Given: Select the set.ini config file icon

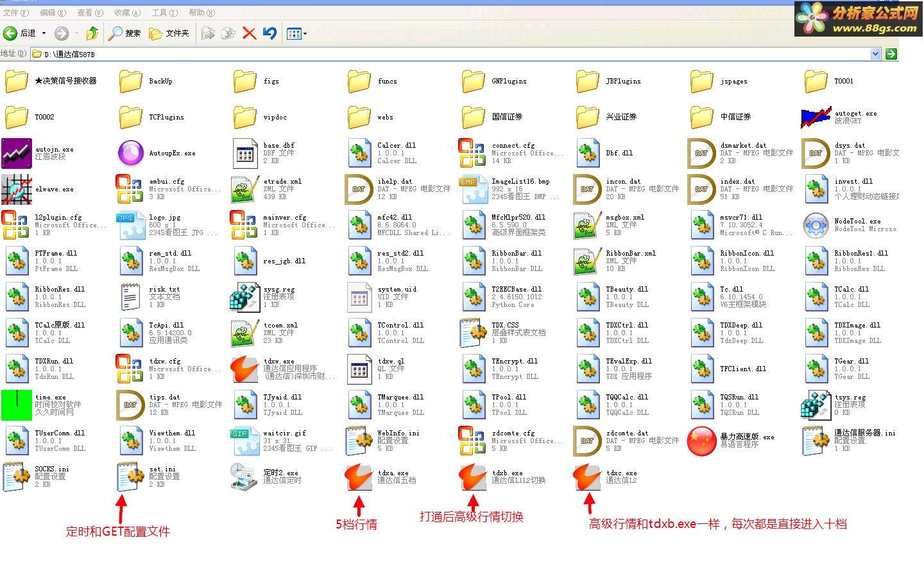Looking at the screenshot, I should point(130,477).
